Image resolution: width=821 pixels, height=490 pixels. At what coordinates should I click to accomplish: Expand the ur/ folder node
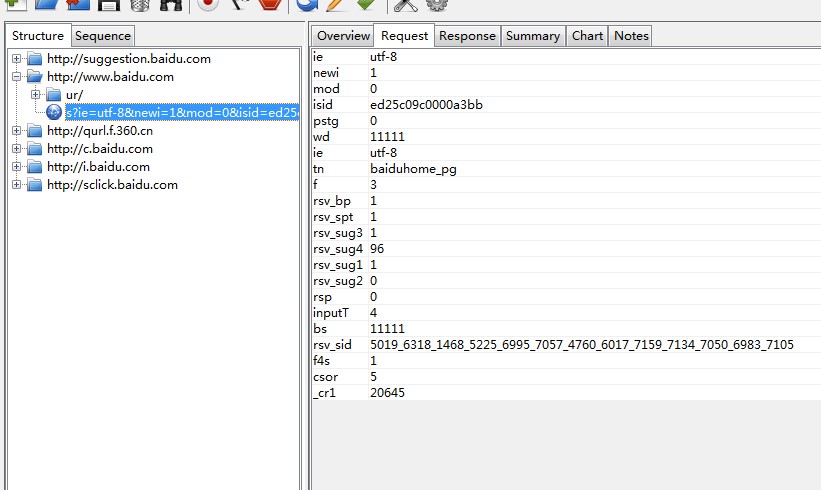(35, 95)
